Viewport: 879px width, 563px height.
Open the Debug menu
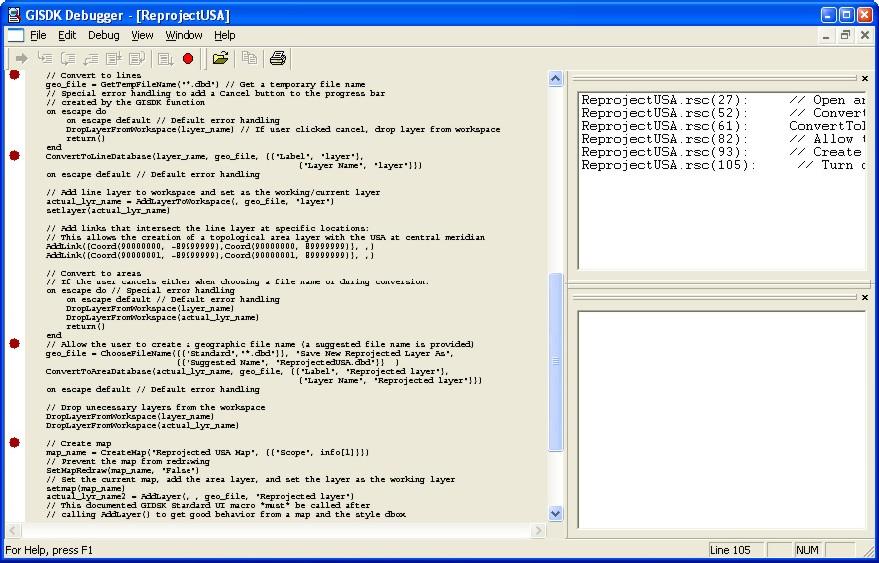point(104,35)
